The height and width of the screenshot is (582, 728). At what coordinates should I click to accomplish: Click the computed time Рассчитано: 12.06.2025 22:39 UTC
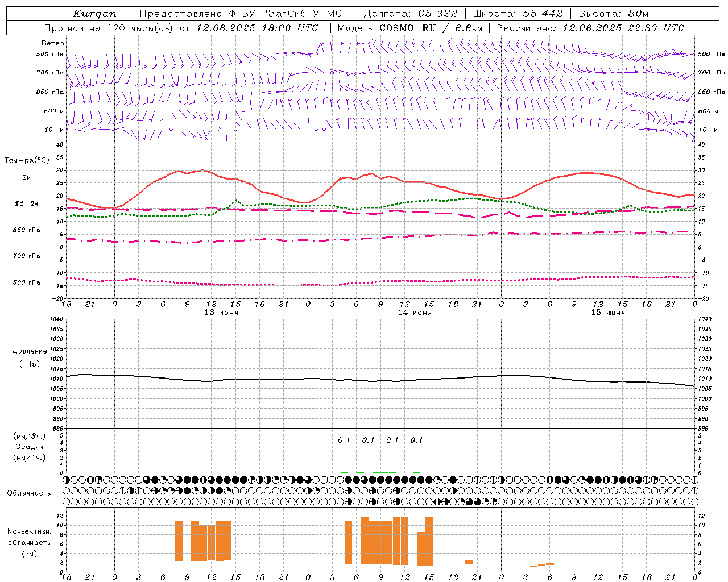pyautogui.click(x=590, y=28)
